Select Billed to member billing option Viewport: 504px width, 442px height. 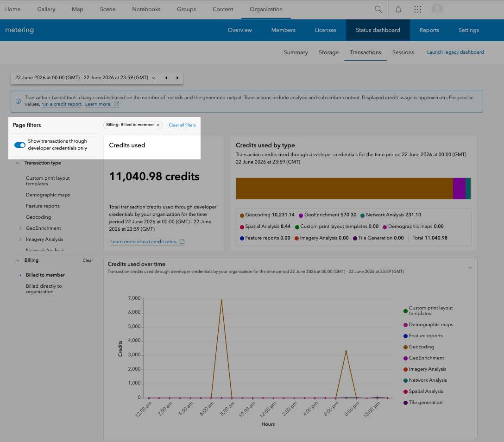coord(45,275)
